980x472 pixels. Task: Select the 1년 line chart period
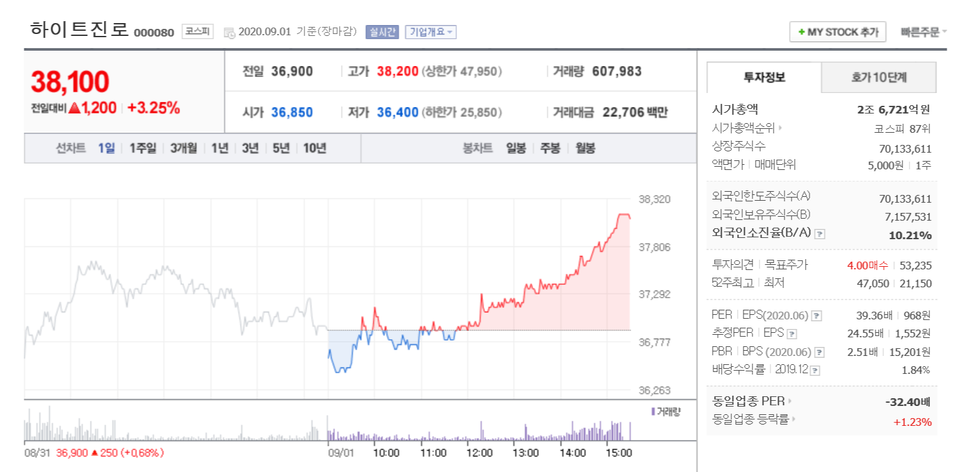pos(220,148)
